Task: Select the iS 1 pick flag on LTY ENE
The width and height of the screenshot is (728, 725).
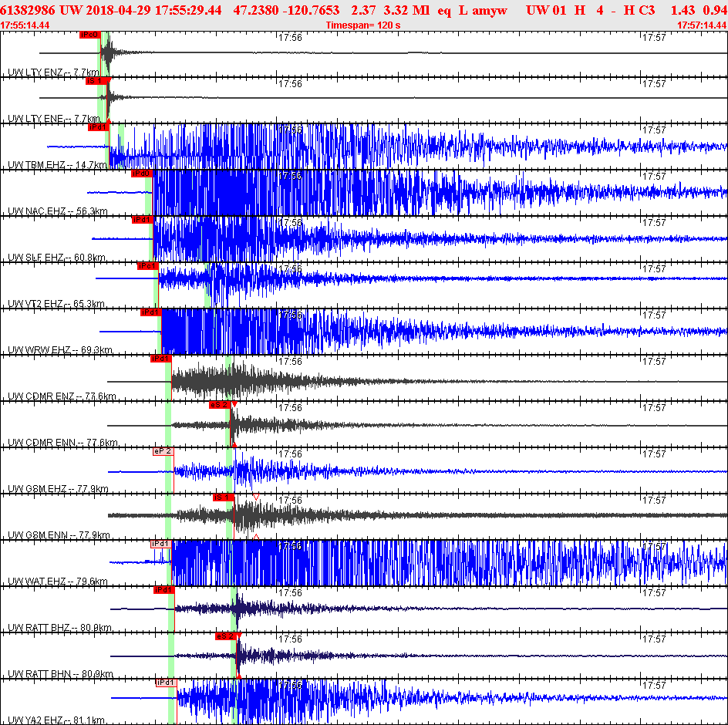Action: click(x=96, y=81)
